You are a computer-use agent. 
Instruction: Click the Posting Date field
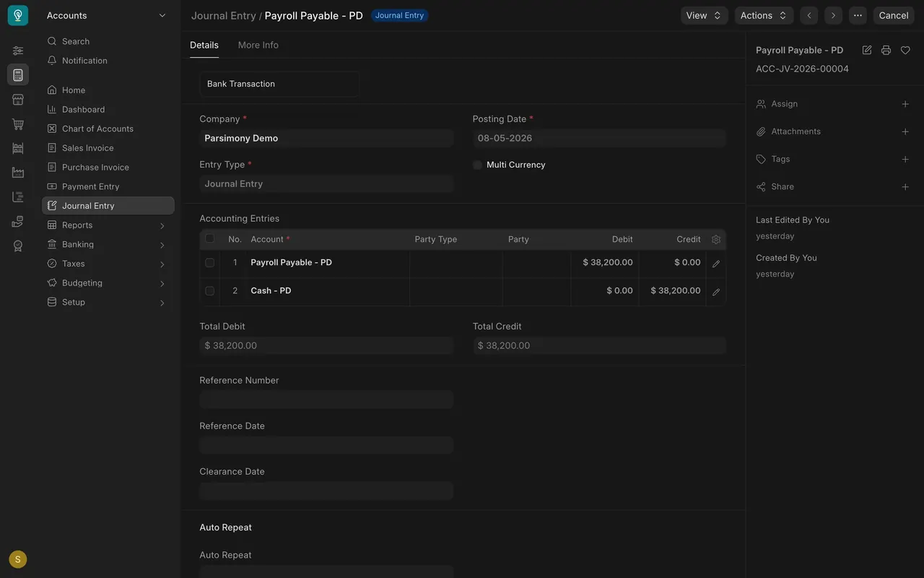[599, 138]
